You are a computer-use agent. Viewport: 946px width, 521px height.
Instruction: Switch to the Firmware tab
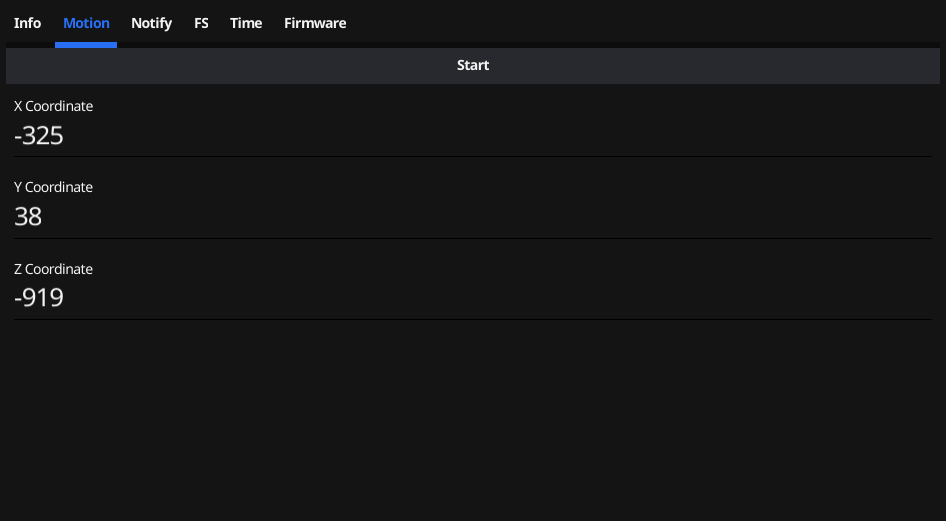[x=315, y=23]
